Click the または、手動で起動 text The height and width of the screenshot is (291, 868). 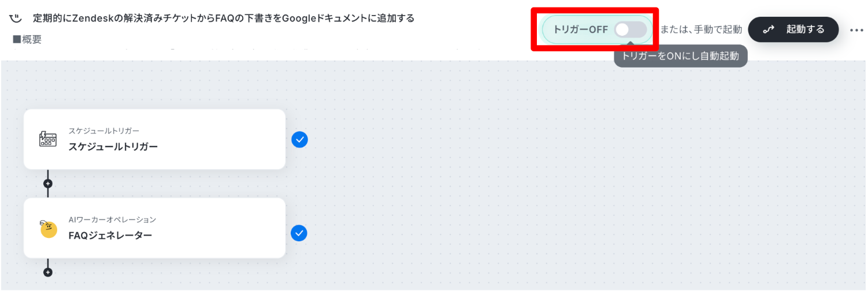click(x=701, y=30)
